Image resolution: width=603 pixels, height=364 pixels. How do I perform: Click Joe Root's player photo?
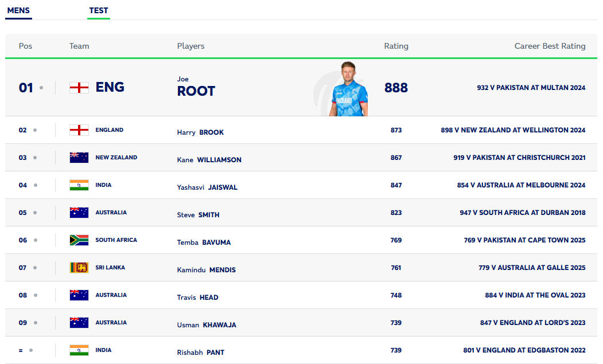tap(348, 89)
